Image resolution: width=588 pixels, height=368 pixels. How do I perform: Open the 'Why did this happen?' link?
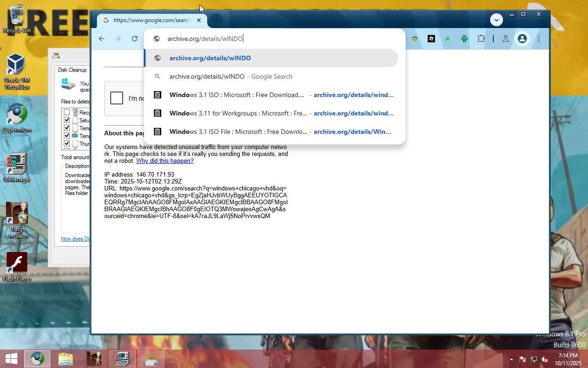165,161
